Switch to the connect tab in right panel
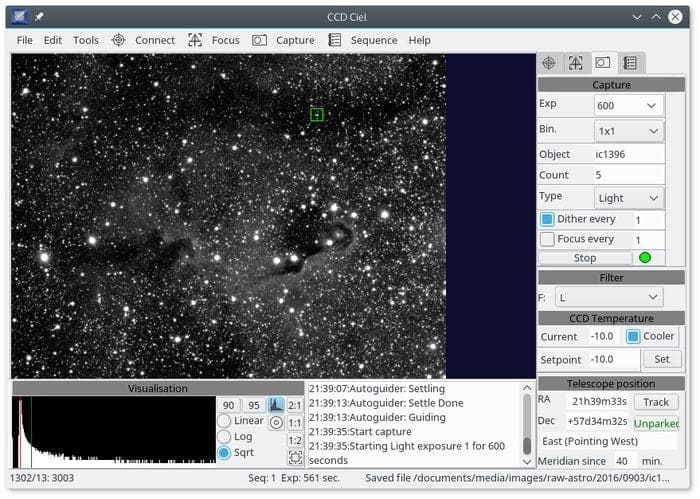This screenshot has width=700, height=499. click(x=549, y=63)
